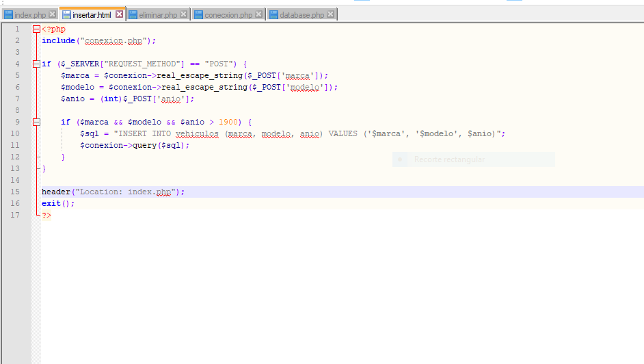The height and width of the screenshot is (364, 644).
Task: Collapse the REQUEST_METHOD if block on line 4
Action: [x=36, y=64]
